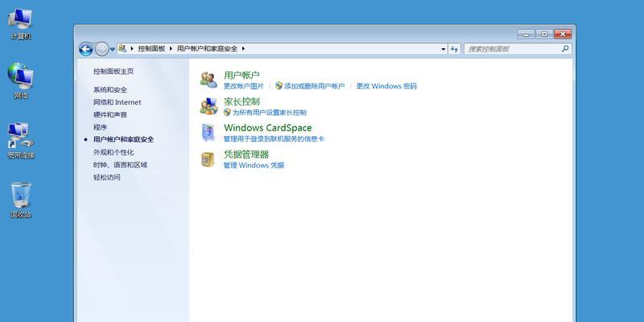Select the 宽带连接 desktop shortcut
644x322 pixels.
[x=21, y=140]
